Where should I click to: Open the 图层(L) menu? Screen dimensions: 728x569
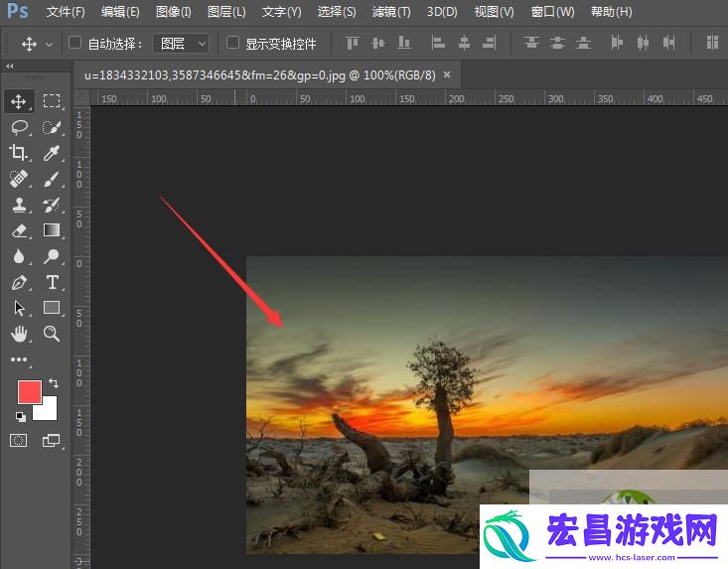click(x=226, y=11)
